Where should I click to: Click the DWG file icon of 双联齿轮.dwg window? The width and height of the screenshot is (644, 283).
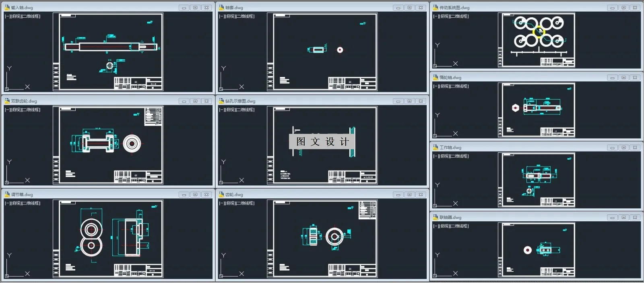pyautogui.click(x=7, y=101)
